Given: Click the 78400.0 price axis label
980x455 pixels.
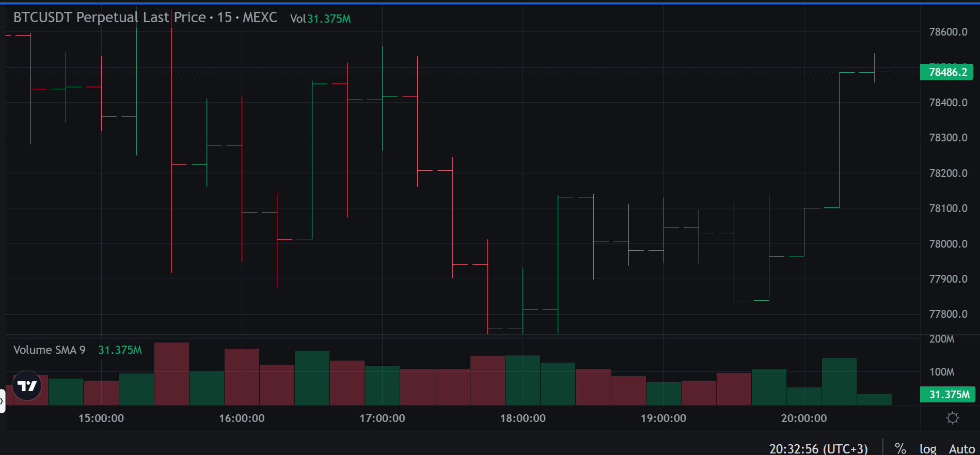Looking at the screenshot, I should pyautogui.click(x=948, y=103).
